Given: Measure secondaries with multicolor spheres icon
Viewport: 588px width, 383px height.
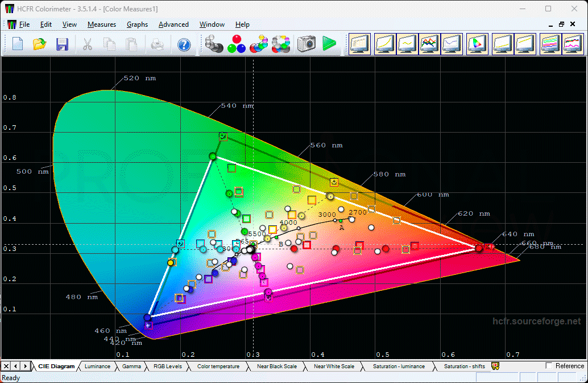Looking at the screenshot, I should point(259,44).
